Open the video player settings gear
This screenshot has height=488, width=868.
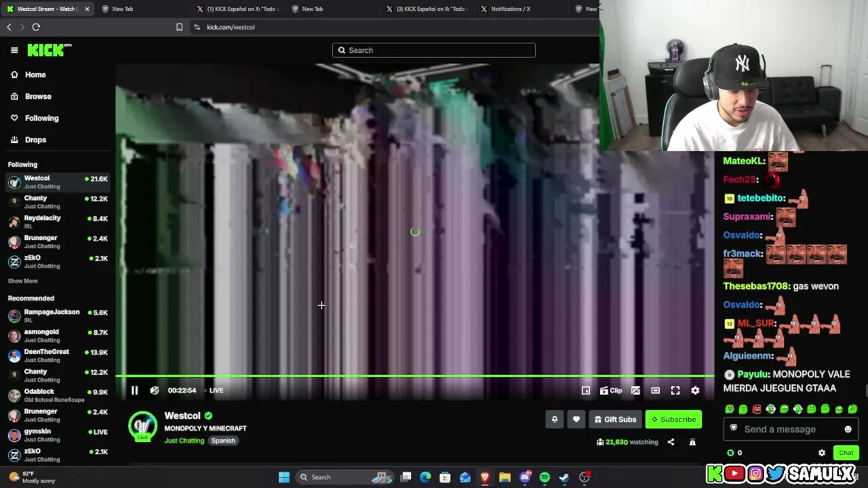pos(695,390)
